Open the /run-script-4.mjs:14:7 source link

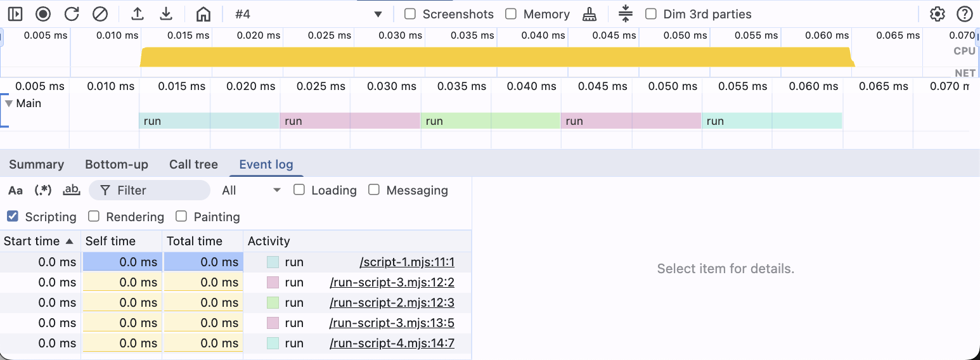(x=392, y=344)
